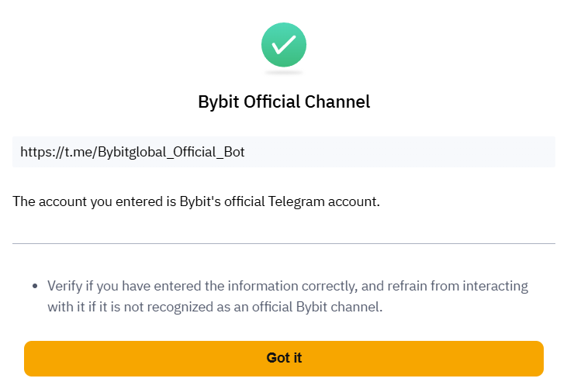The width and height of the screenshot is (574, 392).
Task: Click the white tick inside the green circle
Action: [x=284, y=45]
